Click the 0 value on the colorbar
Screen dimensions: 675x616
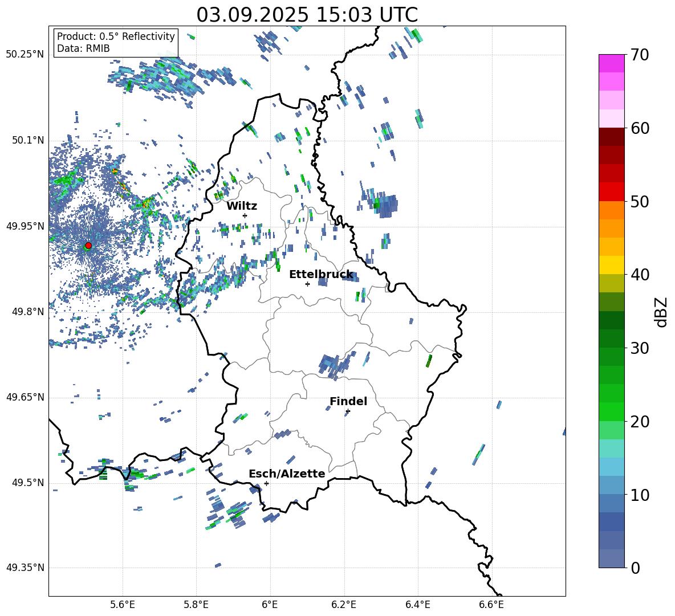click(636, 568)
